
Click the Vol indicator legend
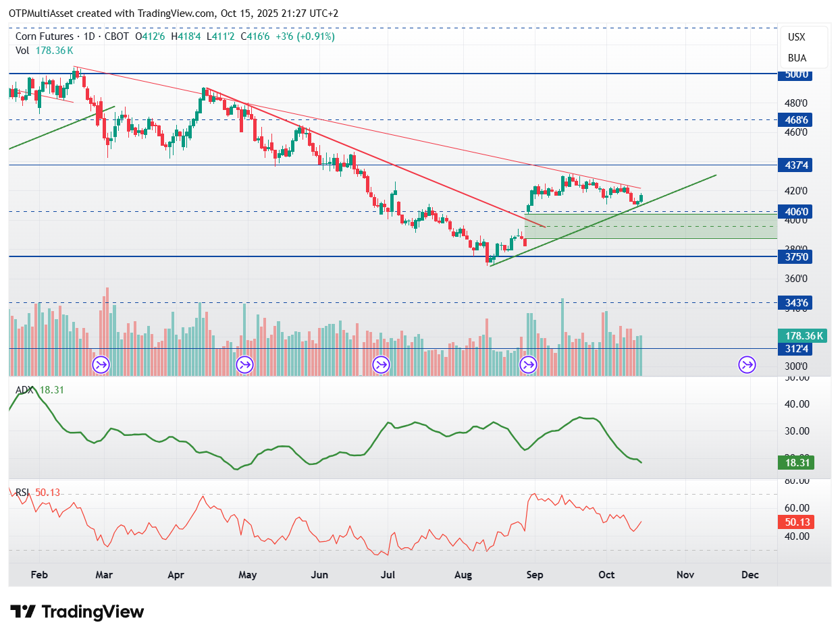coord(45,50)
